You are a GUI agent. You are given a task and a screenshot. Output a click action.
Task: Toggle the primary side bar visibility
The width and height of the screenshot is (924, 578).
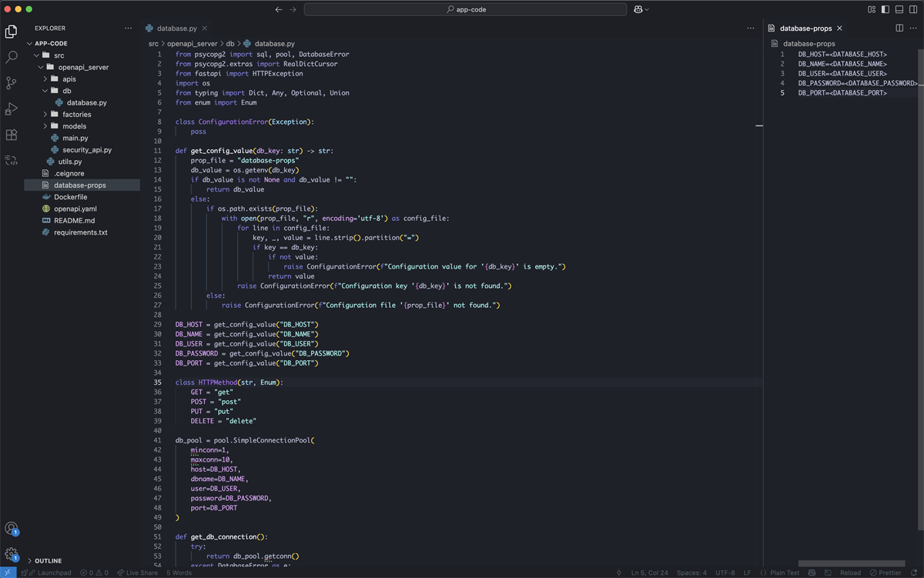coord(885,9)
